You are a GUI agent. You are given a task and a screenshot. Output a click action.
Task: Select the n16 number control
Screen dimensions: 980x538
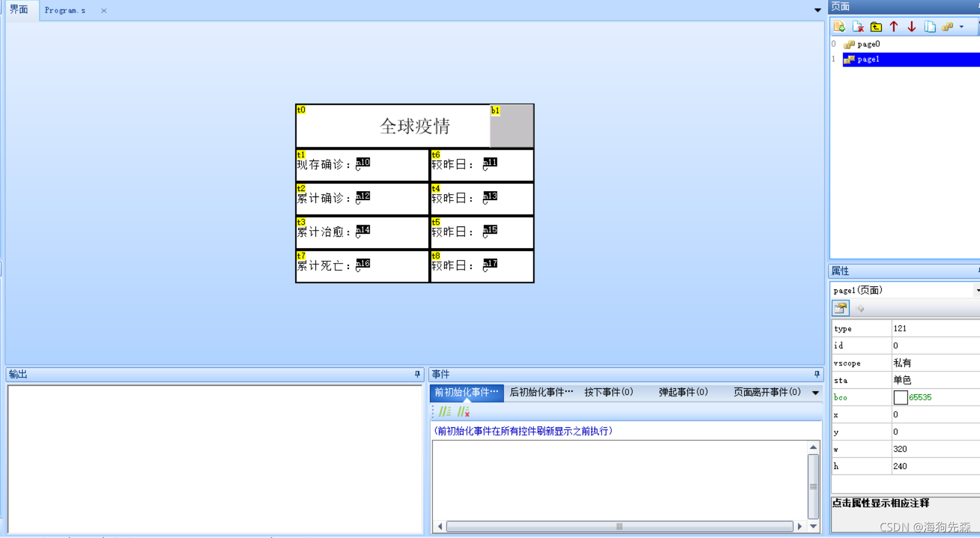point(363,264)
